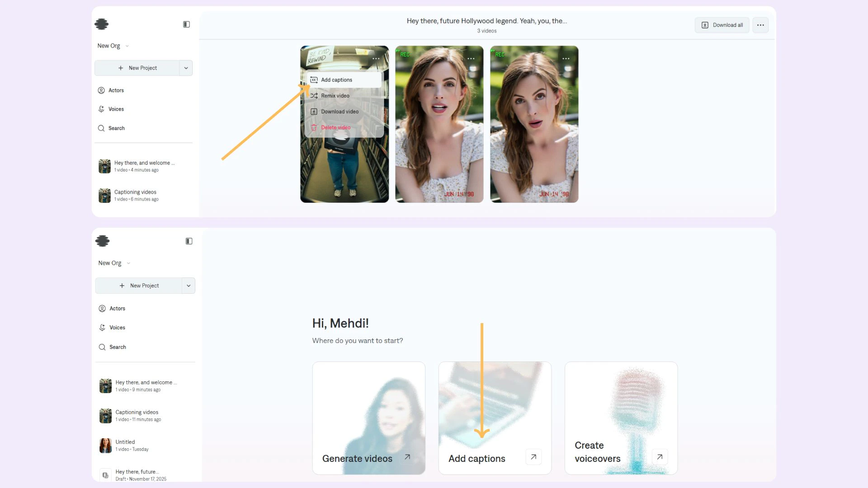868x488 pixels.
Task: Click the Download all button
Action: 722,25
